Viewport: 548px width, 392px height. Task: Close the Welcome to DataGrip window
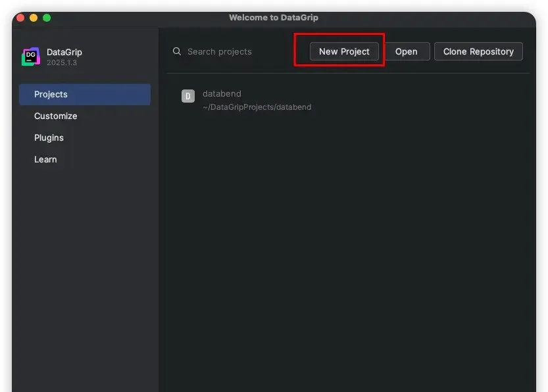pyautogui.click(x=20, y=18)
